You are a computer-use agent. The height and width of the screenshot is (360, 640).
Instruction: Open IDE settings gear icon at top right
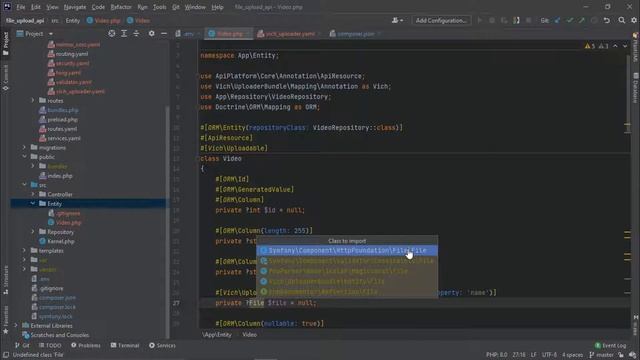click(x=634, y=20)
